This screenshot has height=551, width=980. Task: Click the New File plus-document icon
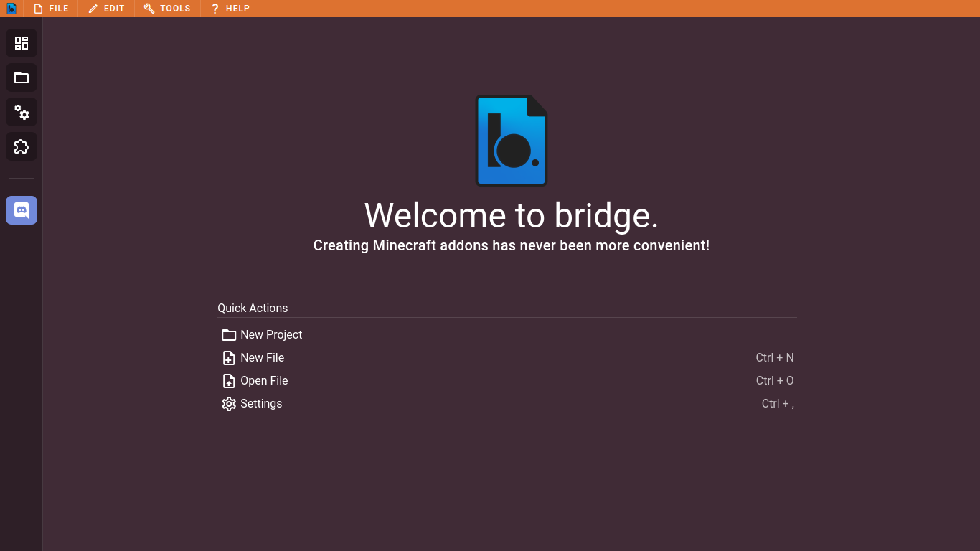pyautogui.click(x=229, y=358)
